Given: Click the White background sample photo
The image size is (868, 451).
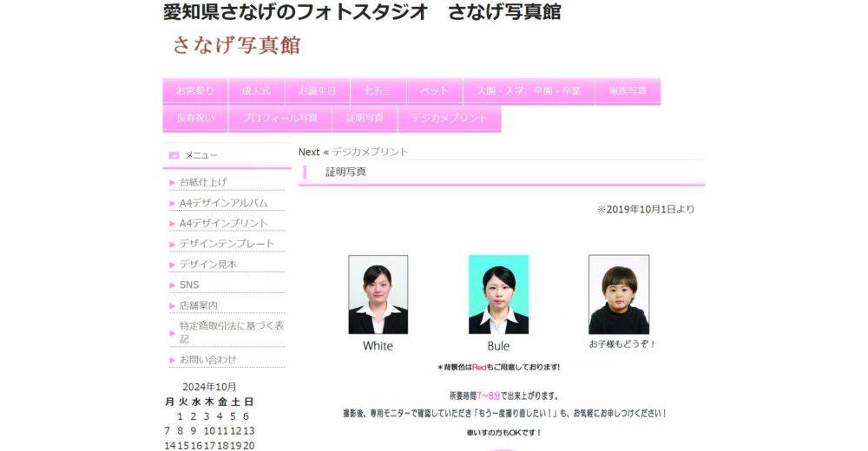Looking at the screenshot, I should 378,295.
